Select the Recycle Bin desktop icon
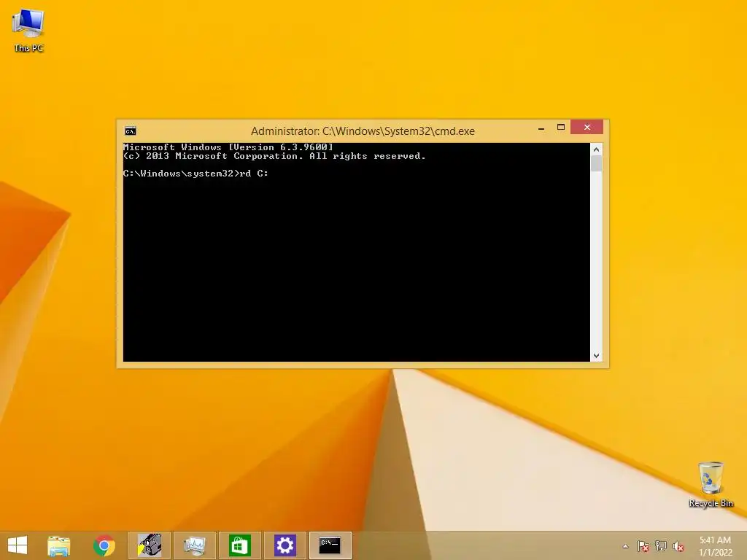The width and height of the screenshot is (747, 560). (711, 484)
